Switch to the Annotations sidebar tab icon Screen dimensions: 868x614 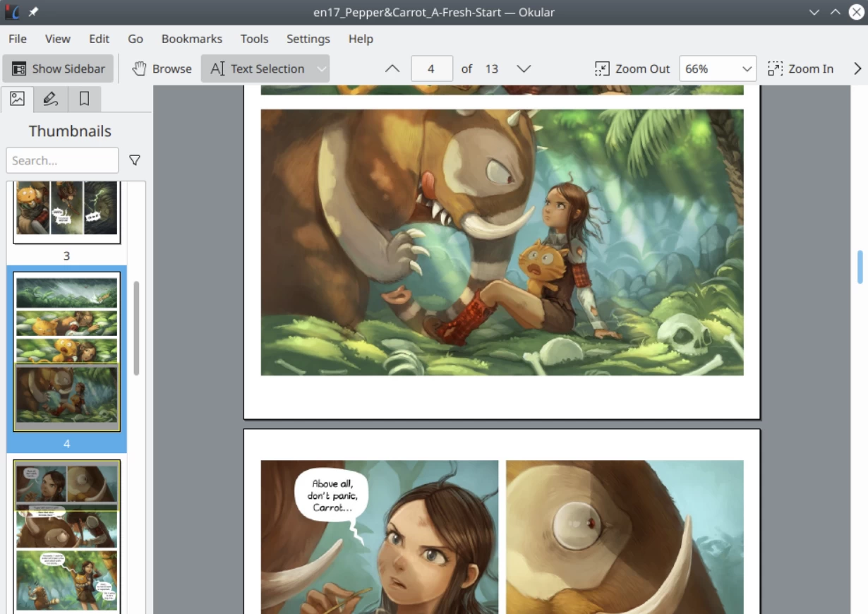50,100
